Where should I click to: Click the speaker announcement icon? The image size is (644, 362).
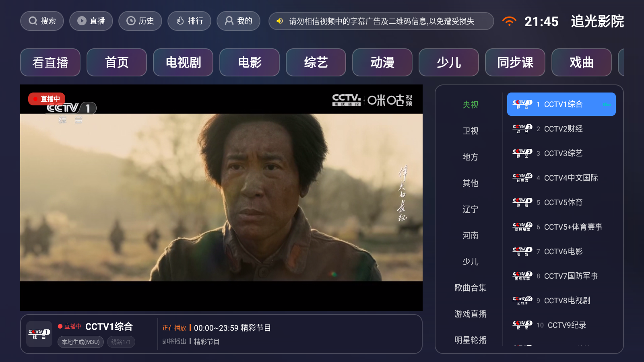pos(280,21)
